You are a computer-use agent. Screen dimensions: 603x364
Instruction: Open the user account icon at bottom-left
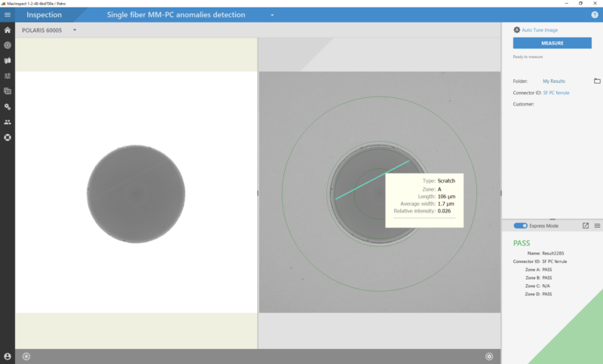[8, 356]
